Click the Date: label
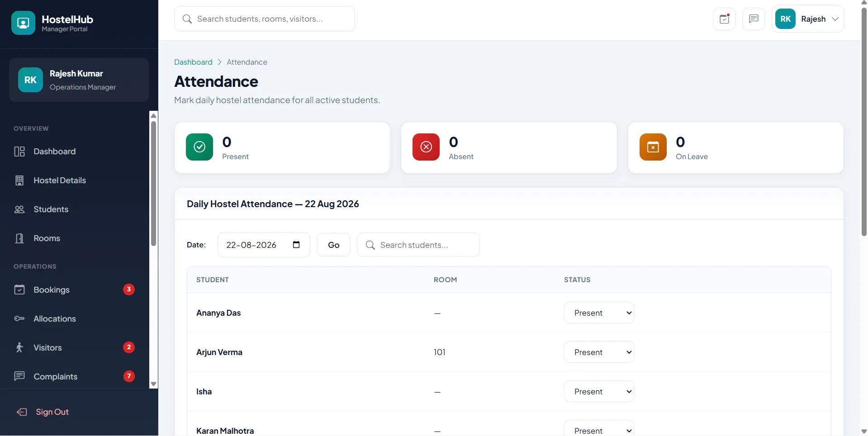The height and width of the screenshot is (436, 868). pyautogui.click(x=196, y=245)
